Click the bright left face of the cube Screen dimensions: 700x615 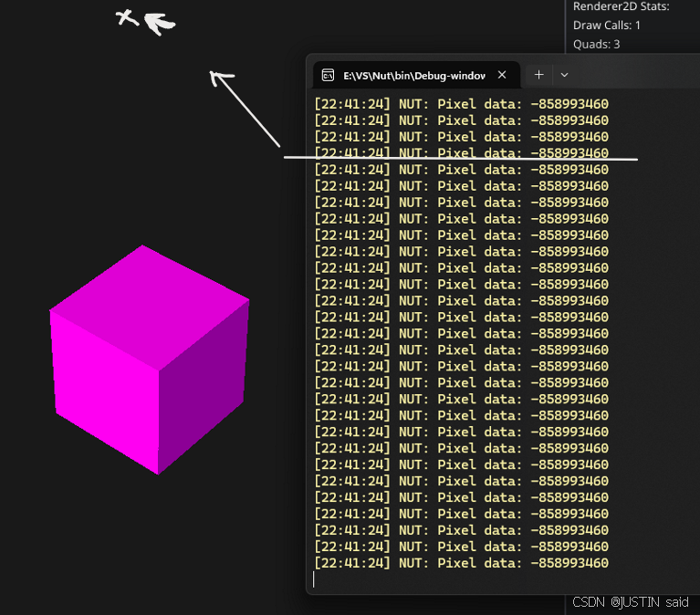105,388
